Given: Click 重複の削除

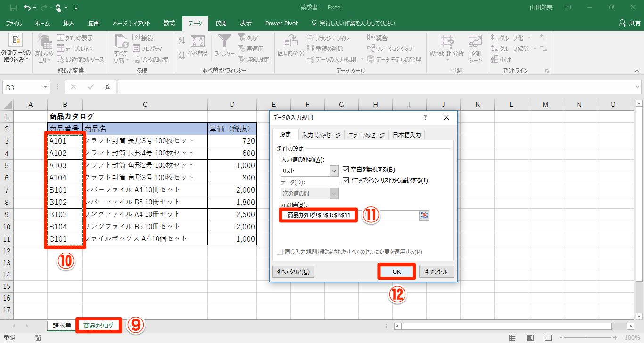Looking at the screenshot, I should (325, 49).
